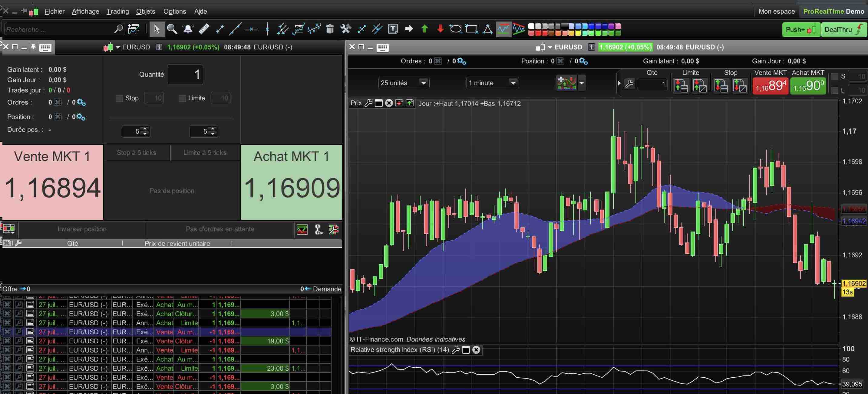Click the trash can delete icon
Screen dimensions: 868x394
pyautogui.click(x=330, y=29)
